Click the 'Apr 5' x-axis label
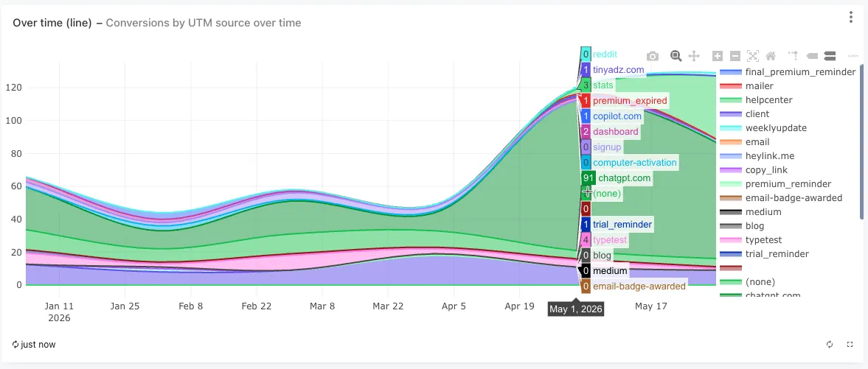 454,306
